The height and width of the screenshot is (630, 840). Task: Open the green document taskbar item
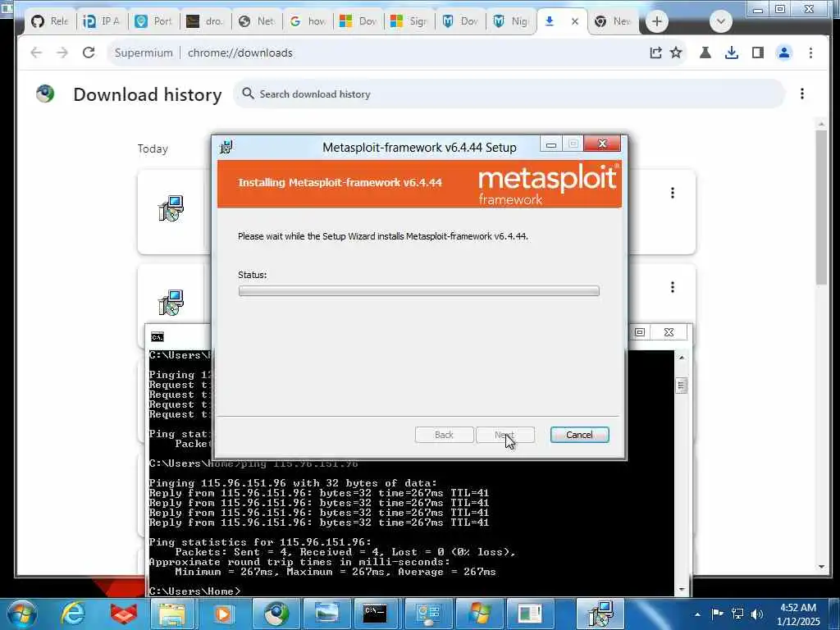[x=529, y=614]
